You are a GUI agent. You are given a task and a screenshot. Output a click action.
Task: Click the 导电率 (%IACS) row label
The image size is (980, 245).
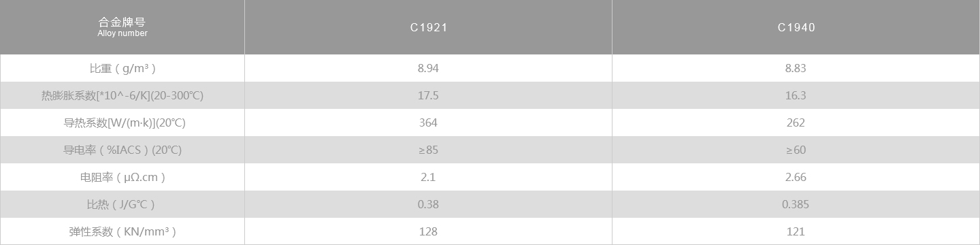122,150
